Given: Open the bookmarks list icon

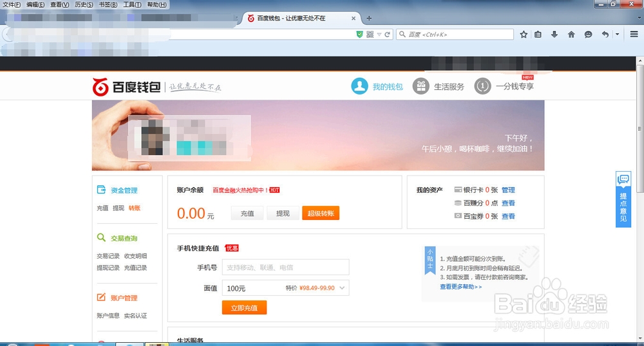Looking at the screenshot, I should [x=538, y=35].
